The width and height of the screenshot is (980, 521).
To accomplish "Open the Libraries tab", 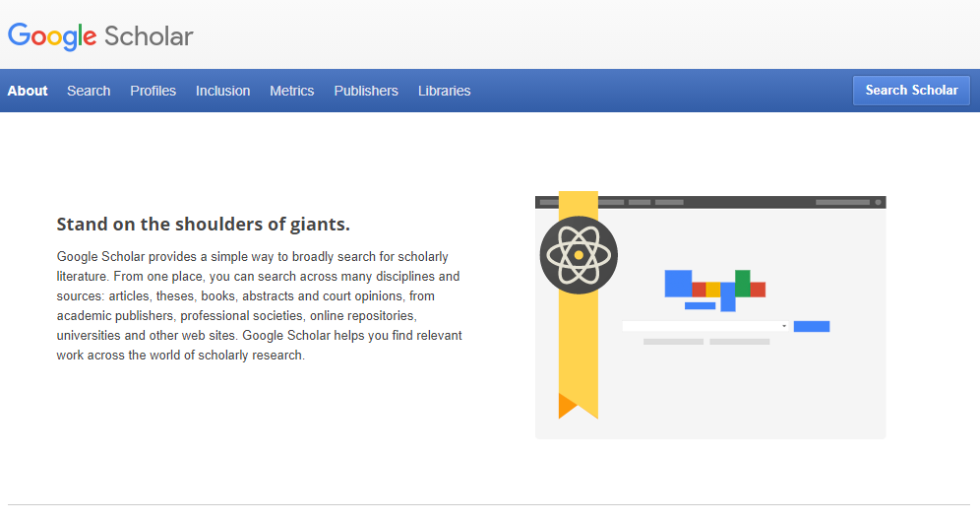I will [x=444, y=91].
